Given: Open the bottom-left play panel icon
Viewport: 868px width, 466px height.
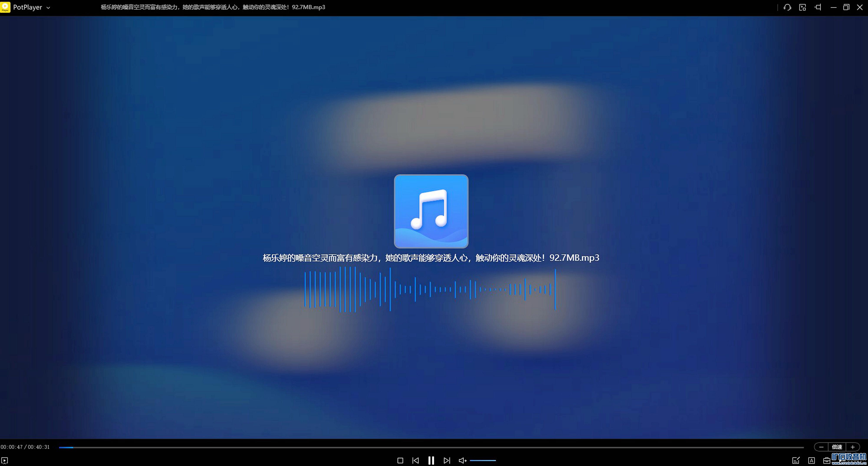Looking at the screenshot, I should (5, 461).
